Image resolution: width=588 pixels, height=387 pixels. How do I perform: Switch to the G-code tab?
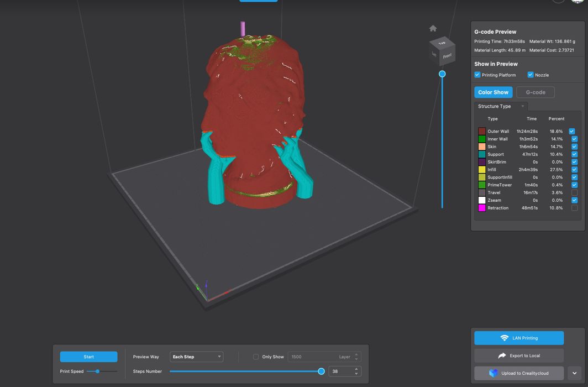click(535, 92)
